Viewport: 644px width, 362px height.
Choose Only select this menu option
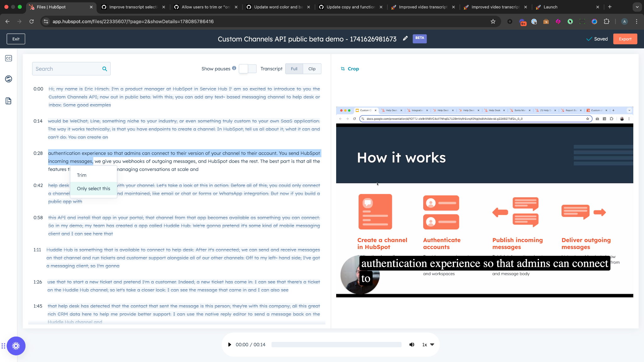[x=94, y=189]
